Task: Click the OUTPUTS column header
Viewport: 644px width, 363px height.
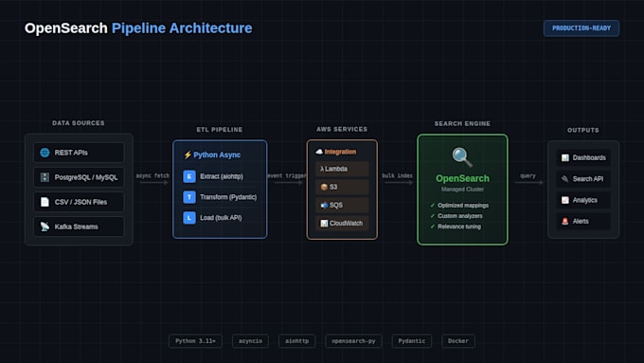Action: [583, 130]
